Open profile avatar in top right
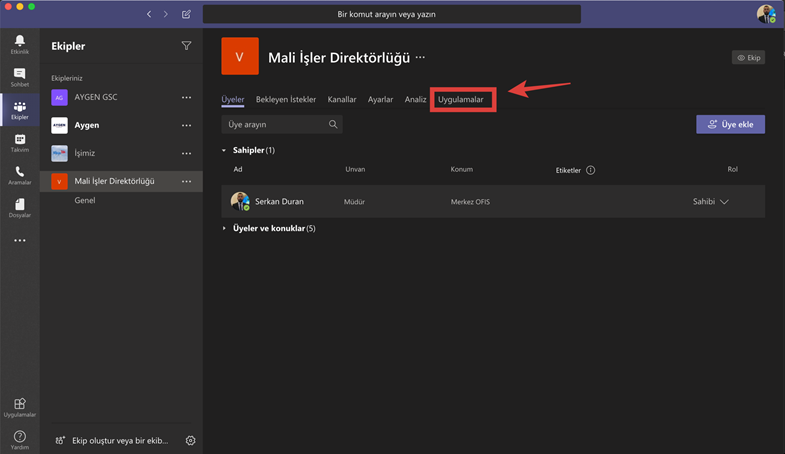 point(766,14)
